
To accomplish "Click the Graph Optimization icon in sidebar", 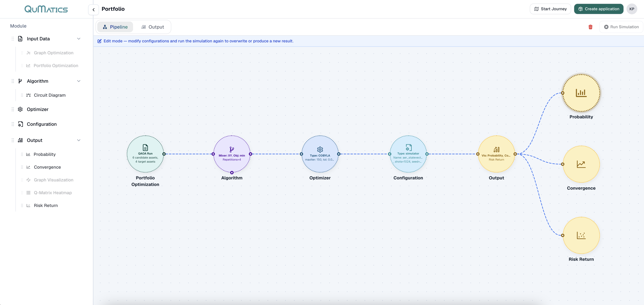I will [x=28, y=53].
